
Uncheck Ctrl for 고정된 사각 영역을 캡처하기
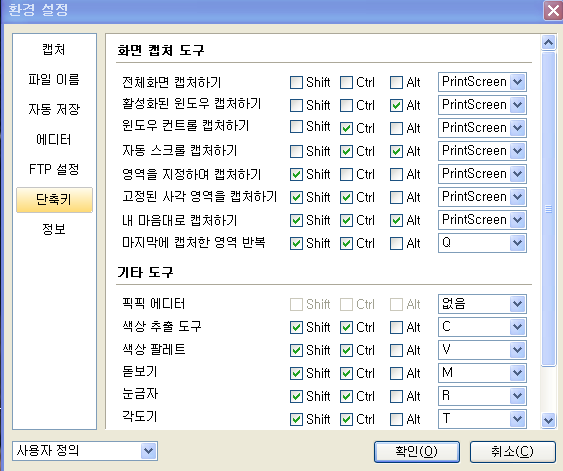(346, 197)
